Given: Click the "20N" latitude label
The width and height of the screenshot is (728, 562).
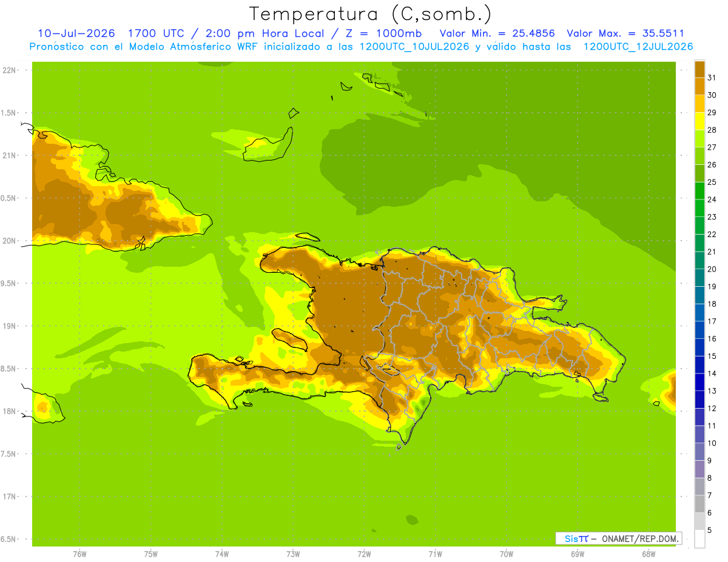Looking at the screenshot, I should 8,241.
